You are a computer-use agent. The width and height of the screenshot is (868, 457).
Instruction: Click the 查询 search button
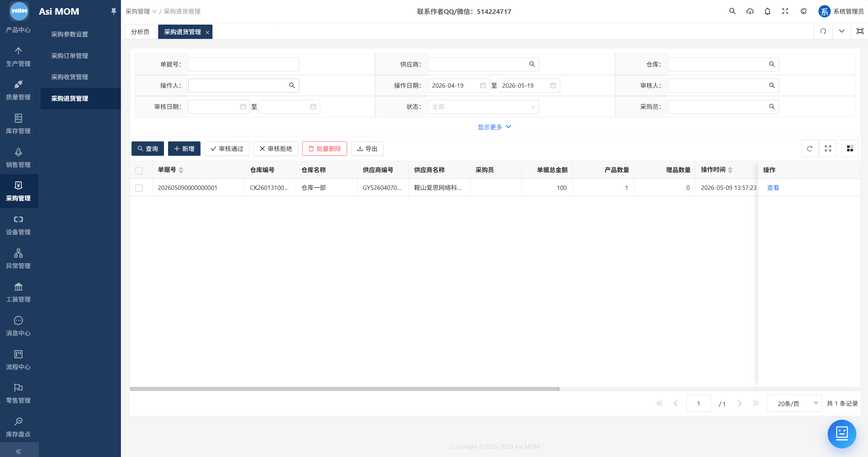(x=148, y=149)
